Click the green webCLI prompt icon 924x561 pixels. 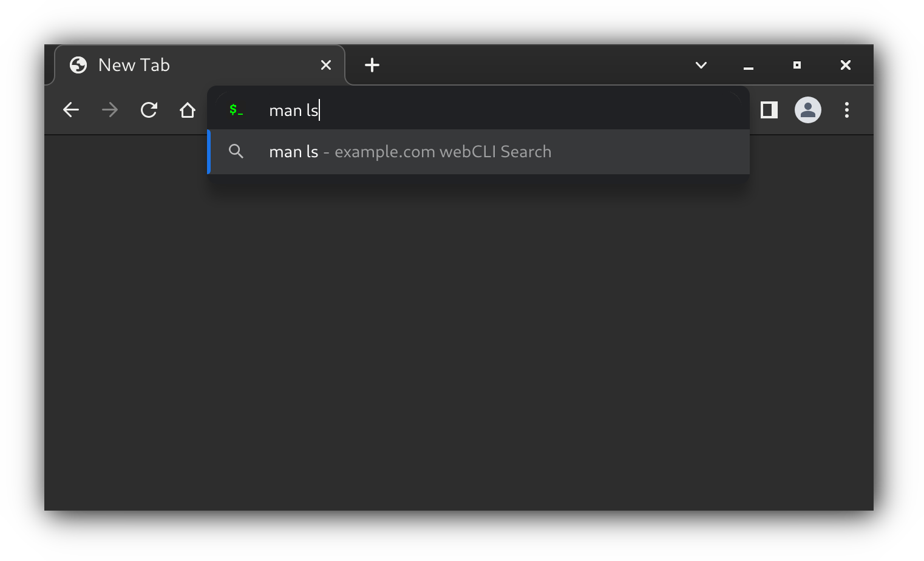[236, 110]
